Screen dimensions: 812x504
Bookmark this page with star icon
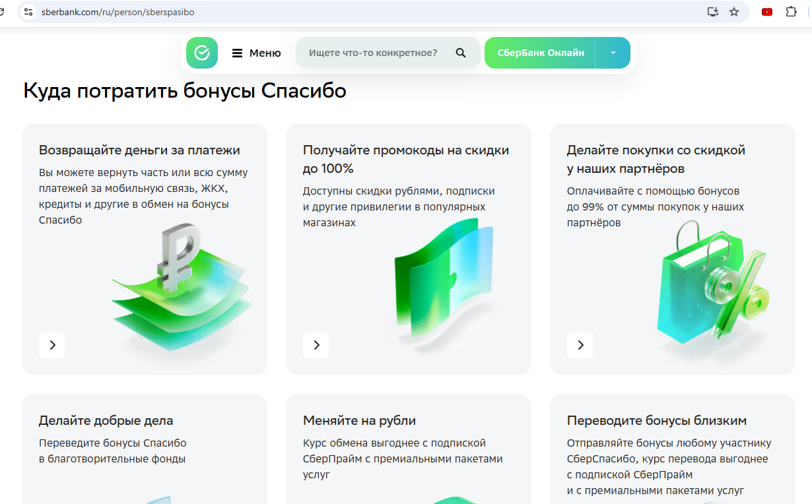click(x=734, y=12)
